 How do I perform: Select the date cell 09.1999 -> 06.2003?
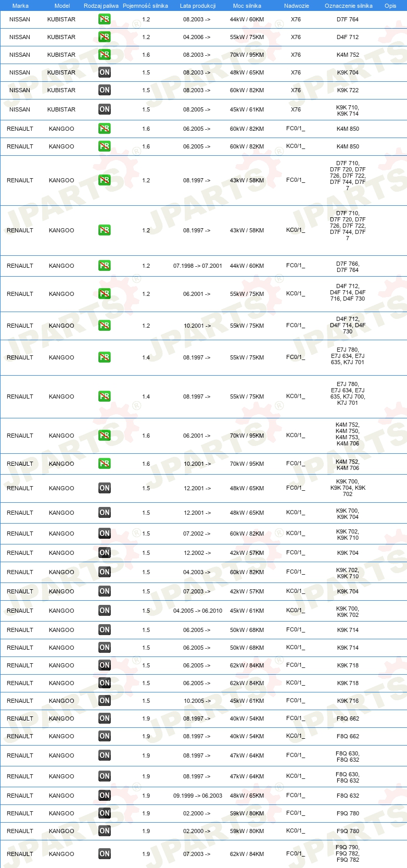[198, 796]
